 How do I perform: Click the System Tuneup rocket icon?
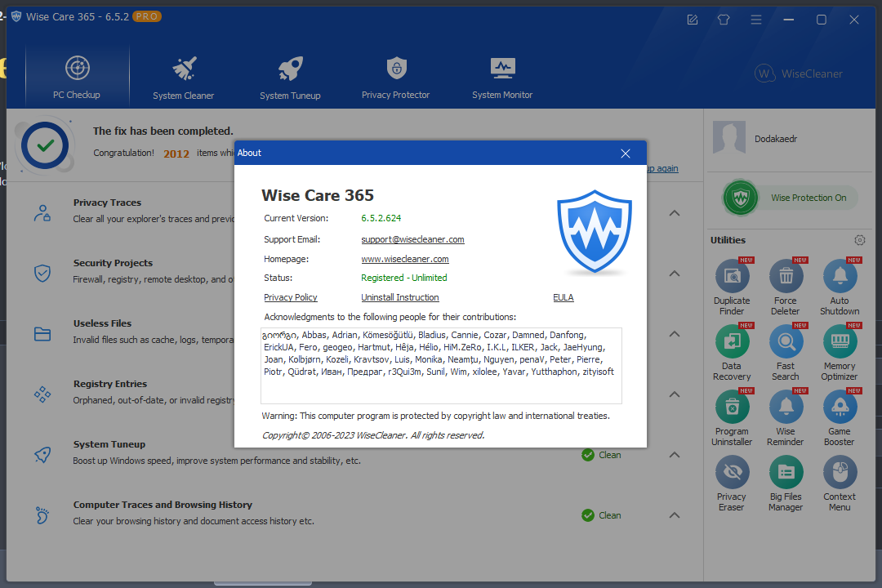point(42,455)
